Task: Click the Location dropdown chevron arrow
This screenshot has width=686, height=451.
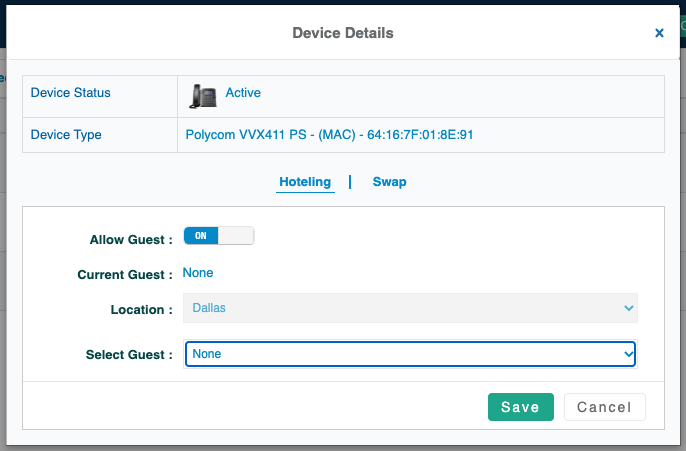Action: coord(628,308)
